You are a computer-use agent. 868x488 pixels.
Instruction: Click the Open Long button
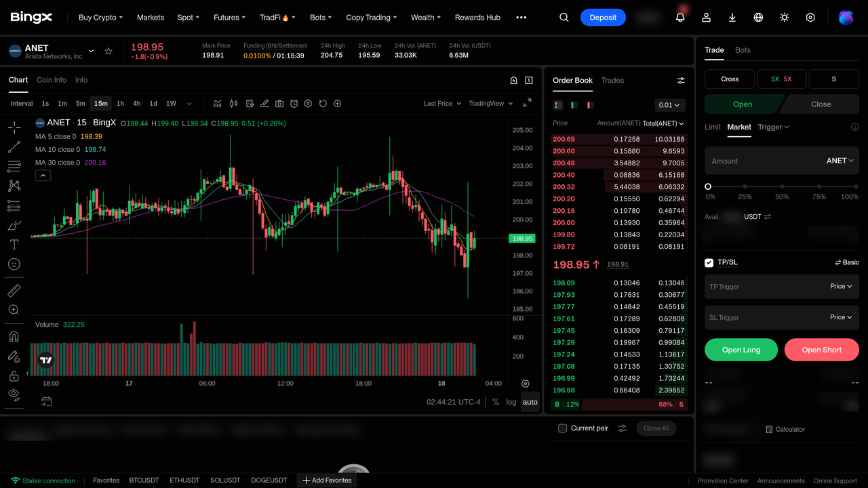tap(741, 350)
